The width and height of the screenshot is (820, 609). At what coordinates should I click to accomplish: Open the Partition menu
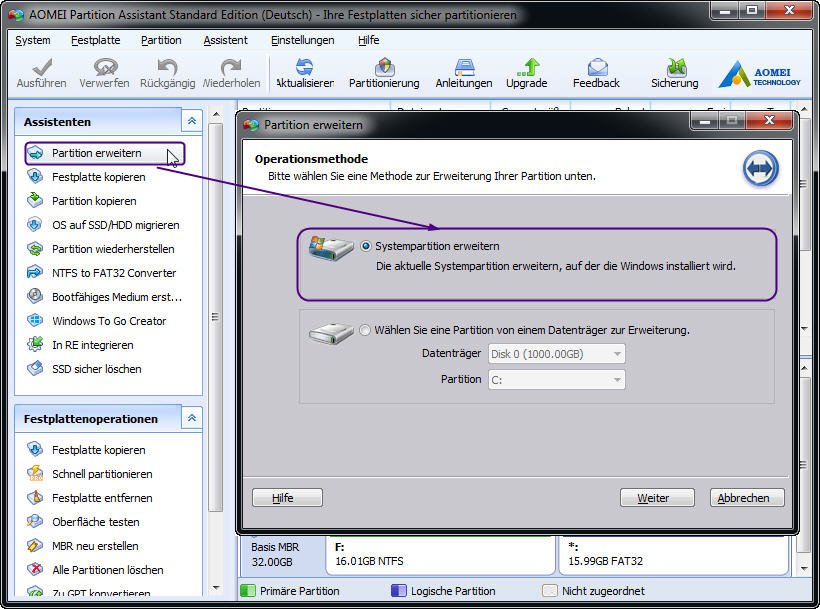coord(161,40)
